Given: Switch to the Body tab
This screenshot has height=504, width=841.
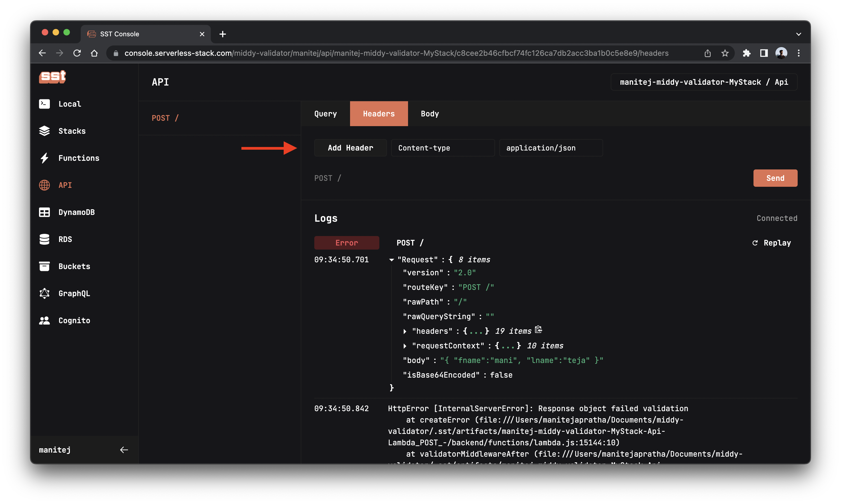Looking at the screenshot, I should tap(430, 113).
